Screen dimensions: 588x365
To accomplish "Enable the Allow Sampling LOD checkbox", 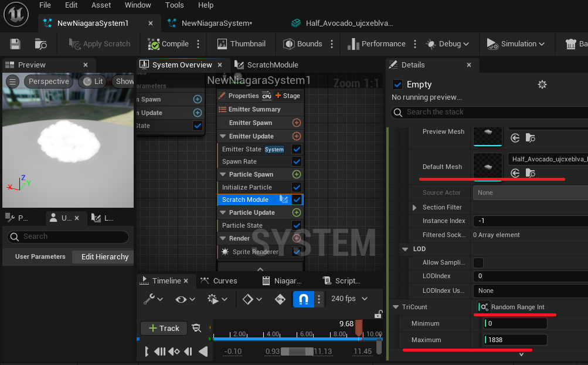I will [478, 262].
